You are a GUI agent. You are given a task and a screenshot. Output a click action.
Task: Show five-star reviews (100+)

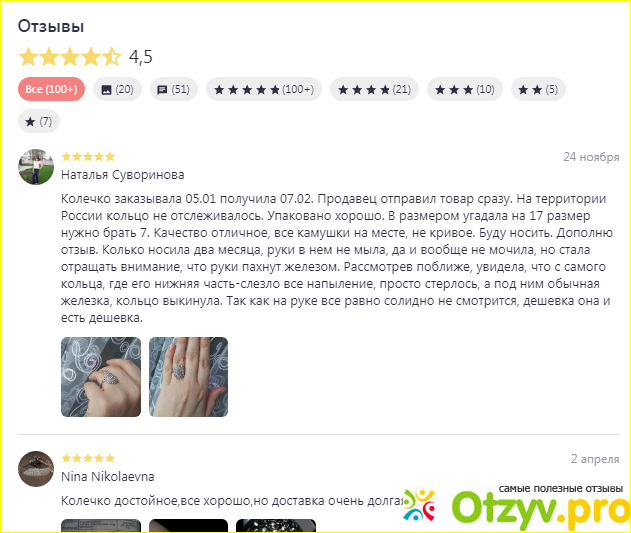point(264,89)
